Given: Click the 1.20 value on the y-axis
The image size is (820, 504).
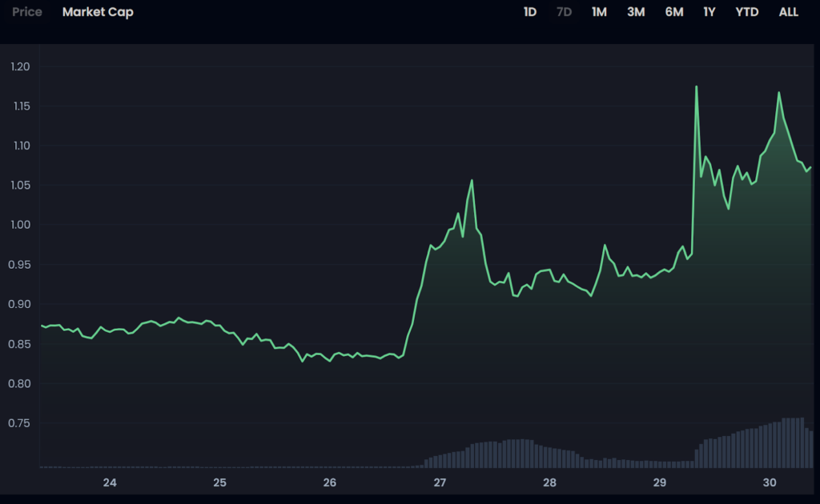Looking at the screenshot, I should (20, 66).
